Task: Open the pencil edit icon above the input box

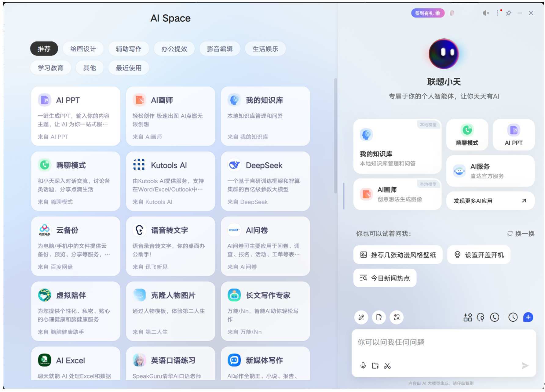Action: point(361,318)
